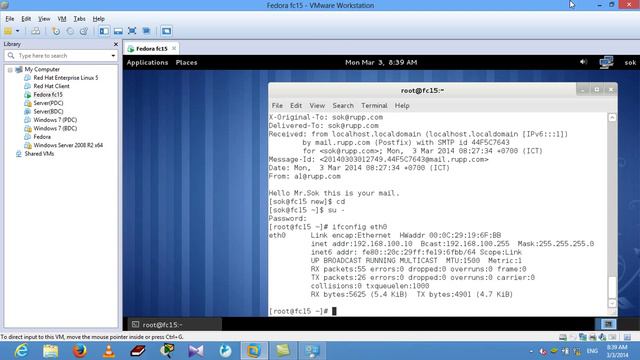The image size is (640, 360).
Task: Click the send Ctrl+Alt+Del toolbar icon
Action: pyautogui.click(x=36, y=31)
